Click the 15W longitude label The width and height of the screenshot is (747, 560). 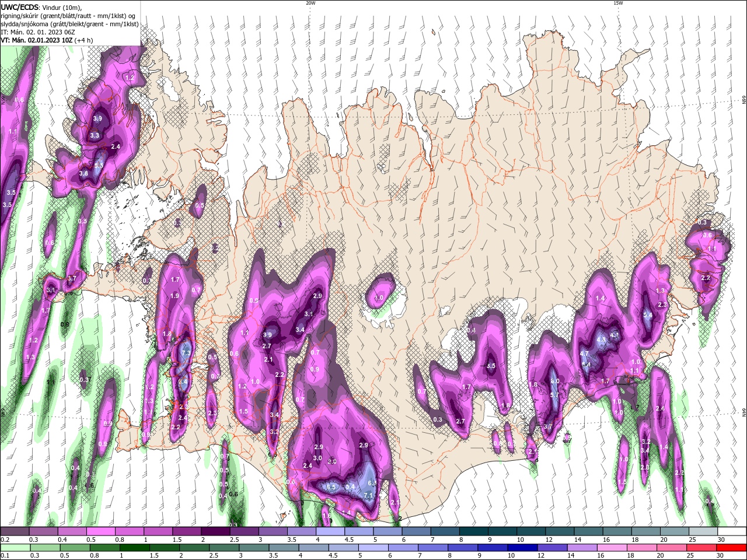pos(618,3)
